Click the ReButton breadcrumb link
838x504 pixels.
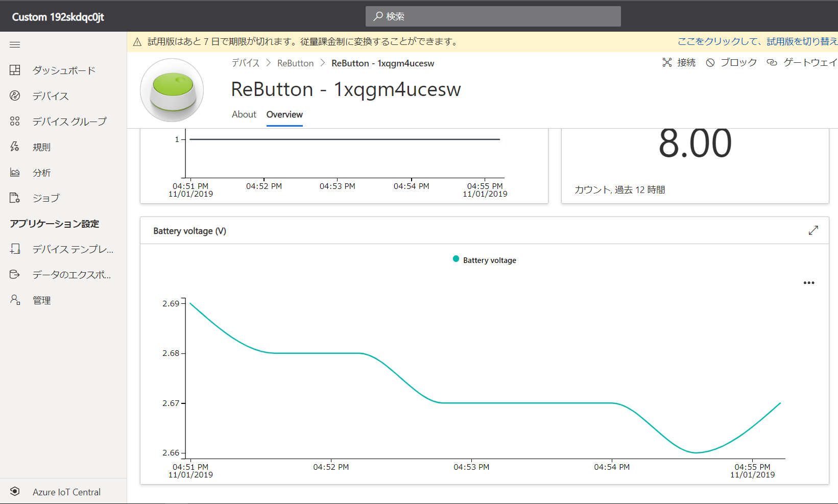click(x=295, y=63)
